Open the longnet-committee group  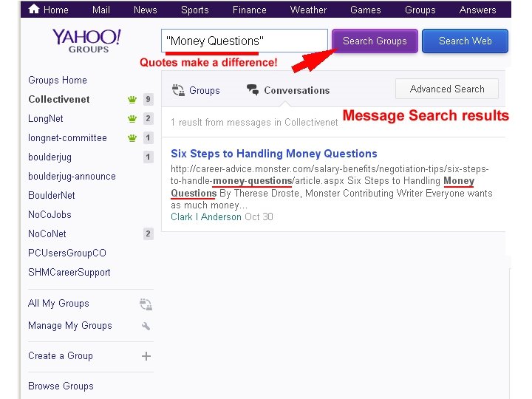point(67,138)
